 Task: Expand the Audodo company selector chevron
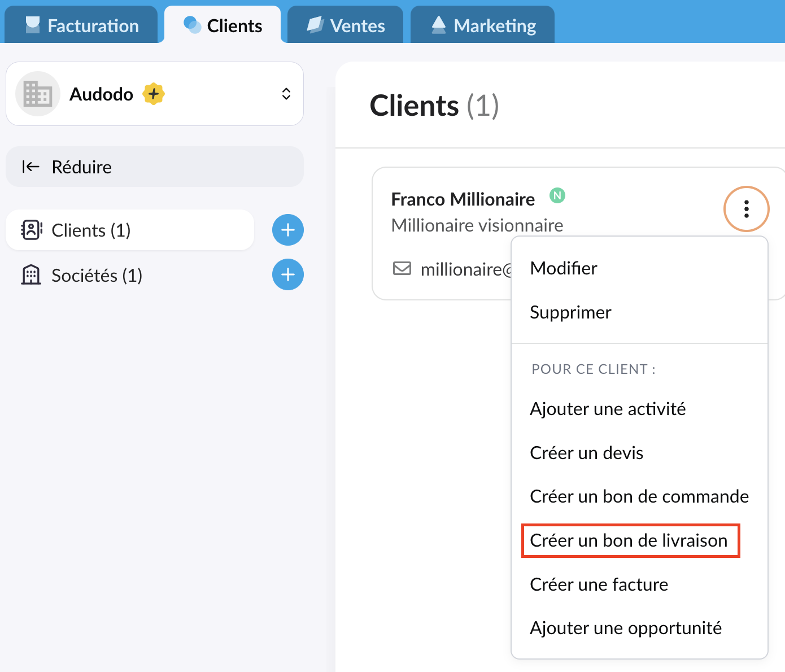click(286, 94)
